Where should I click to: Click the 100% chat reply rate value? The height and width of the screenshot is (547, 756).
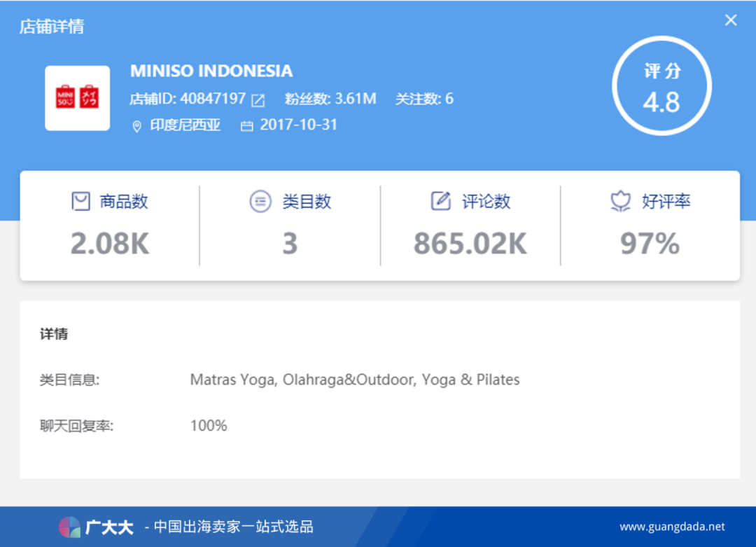pos(209,425)
